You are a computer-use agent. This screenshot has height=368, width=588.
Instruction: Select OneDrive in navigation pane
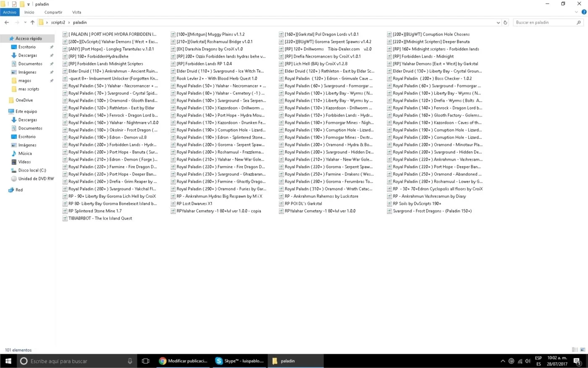(24, 101)
